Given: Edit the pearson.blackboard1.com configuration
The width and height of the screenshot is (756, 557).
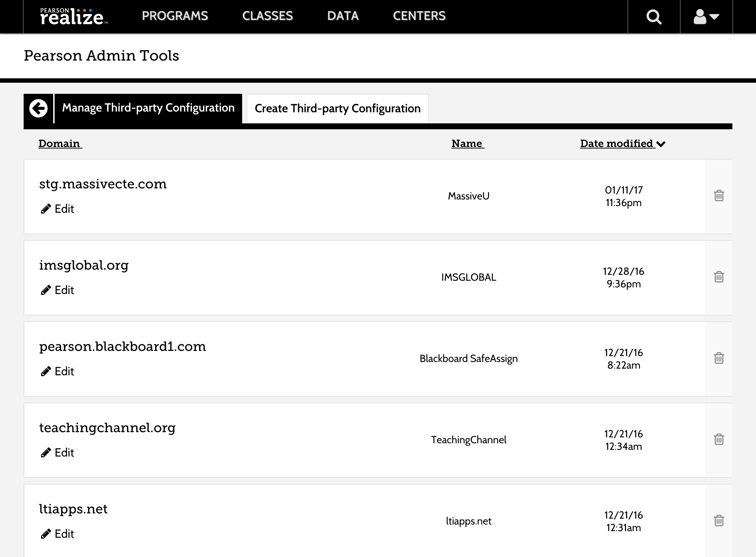Looking at the screenshot, I should (x=58, y=372).
